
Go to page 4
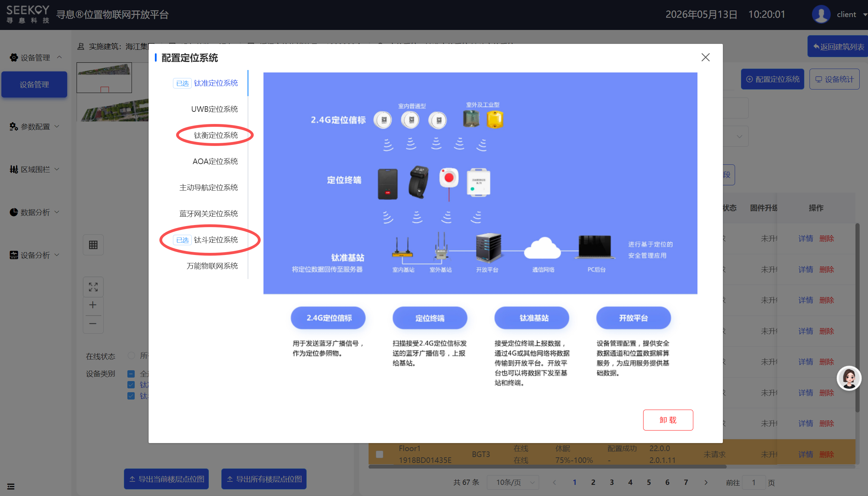(x=630, y=482)
